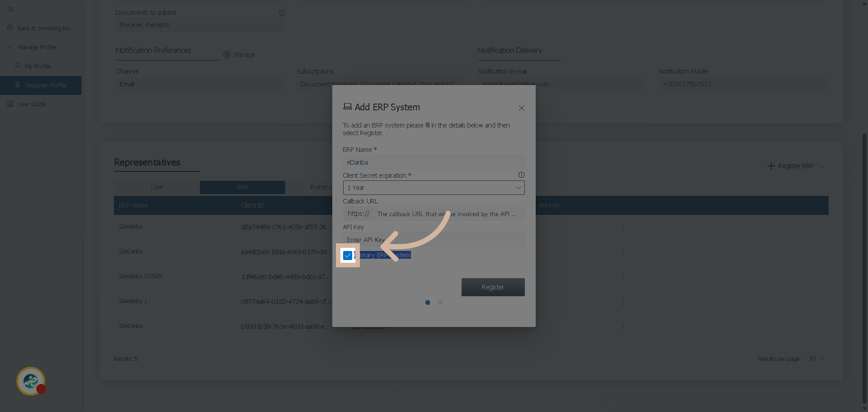Click the hamburger menu icon
Image resolution: width=868 pixels, height=412 pixels.
(10, 9)
